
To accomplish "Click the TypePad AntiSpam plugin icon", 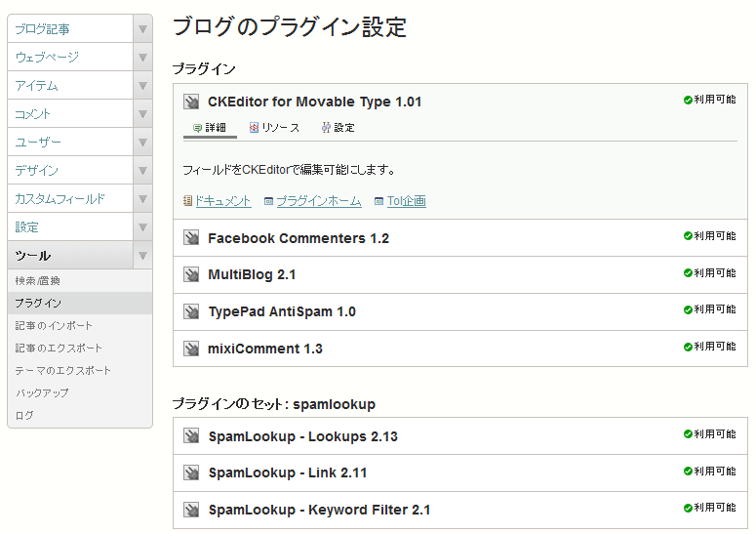I will (x=191, y=311).
